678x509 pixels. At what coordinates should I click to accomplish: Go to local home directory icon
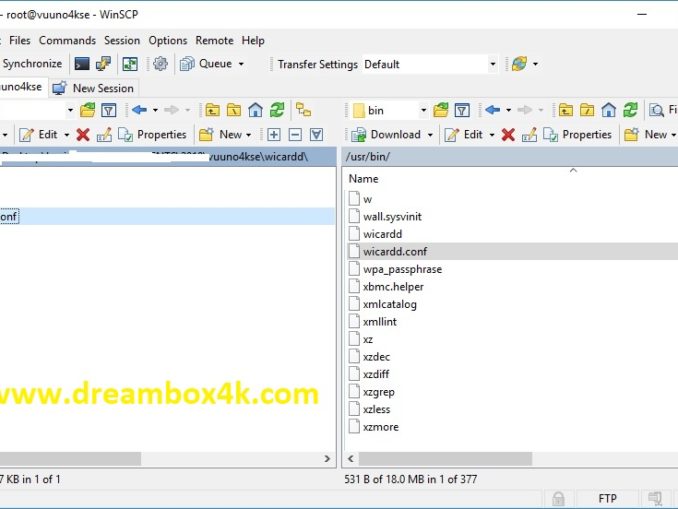256,110
